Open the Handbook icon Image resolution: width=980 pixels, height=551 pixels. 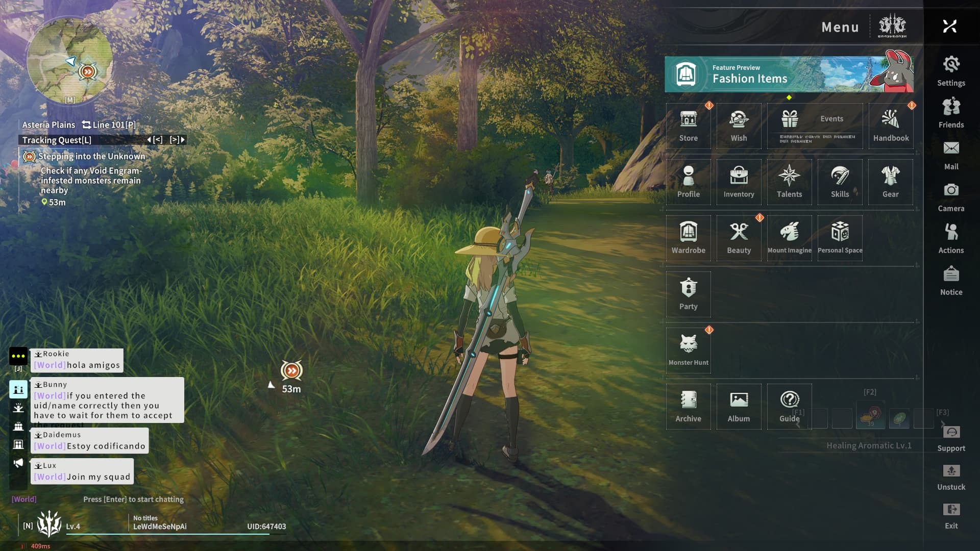[891, 126]
